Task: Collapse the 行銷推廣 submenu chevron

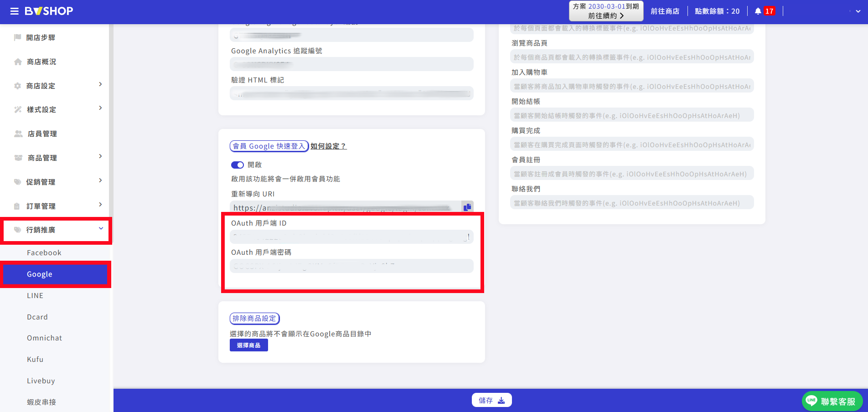Action: [101, 228]
